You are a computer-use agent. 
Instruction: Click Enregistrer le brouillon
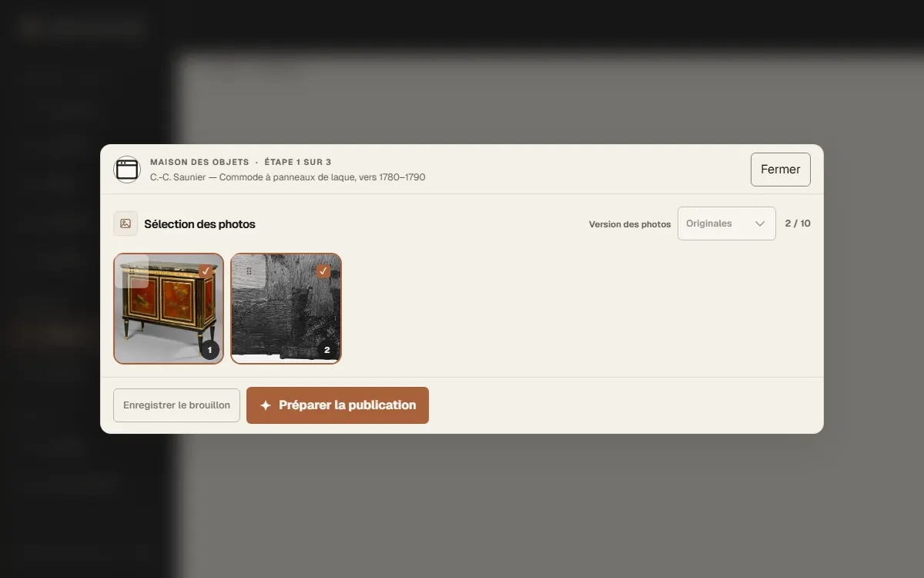[176, 405]
